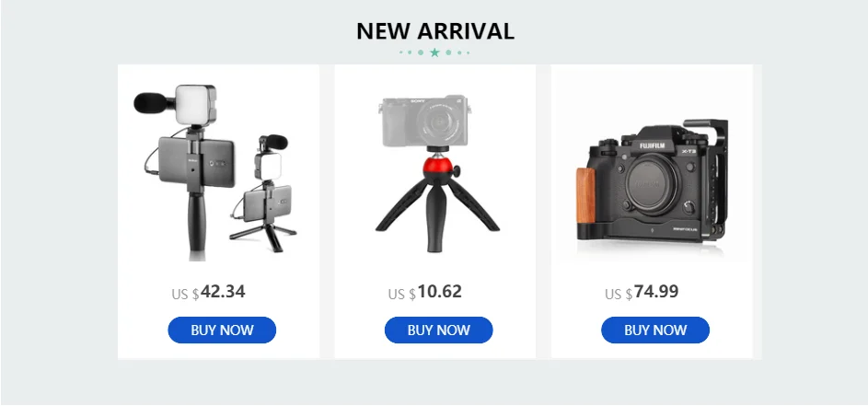Select the small tripod vlogging kit image
The height and width of the screenshot is (406, 868).
[x=264, y=192]
